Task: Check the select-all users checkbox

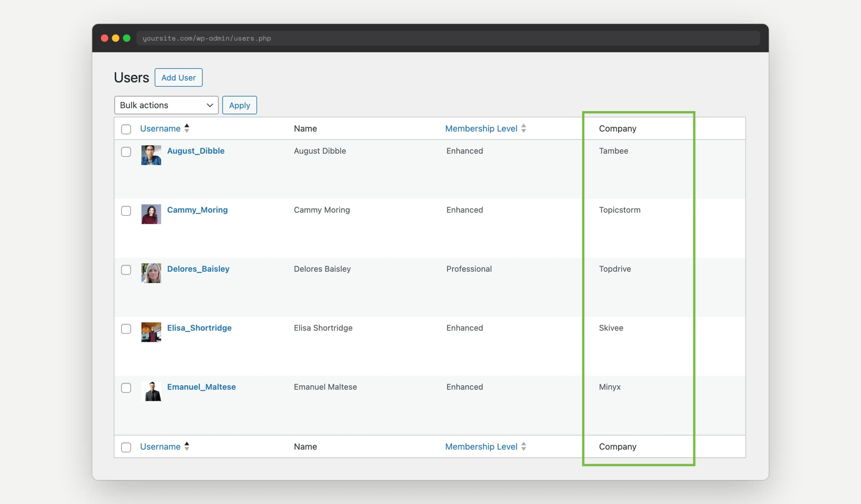Action: [126, 129]
